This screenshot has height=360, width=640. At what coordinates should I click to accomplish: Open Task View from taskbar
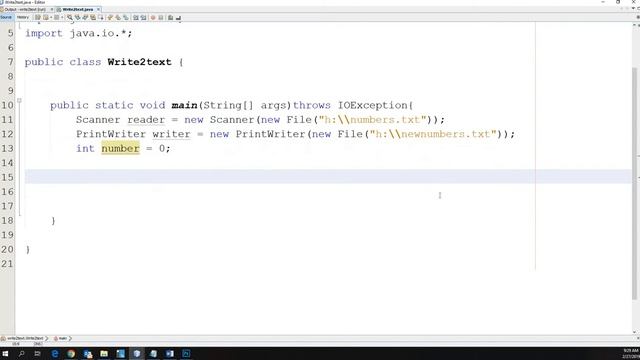[37, 353]
